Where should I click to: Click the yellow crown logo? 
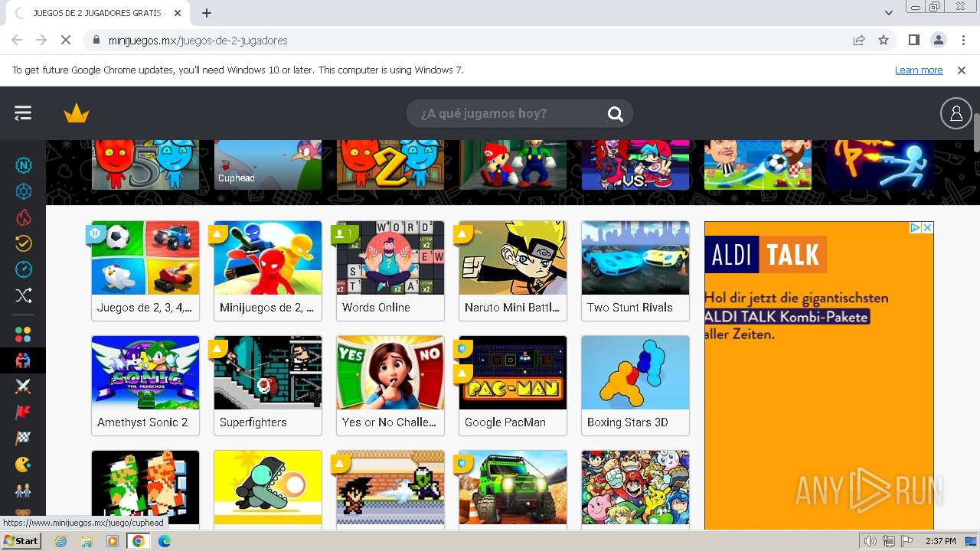click(77, 114)
